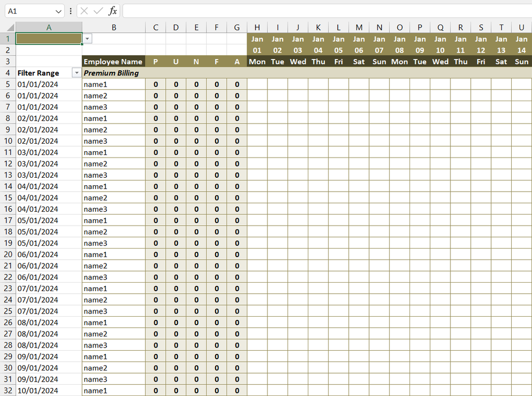The height and width of the screenshot is (396, 532).
Task: Click the F heading cell in row 3
Action: (216, 61)
